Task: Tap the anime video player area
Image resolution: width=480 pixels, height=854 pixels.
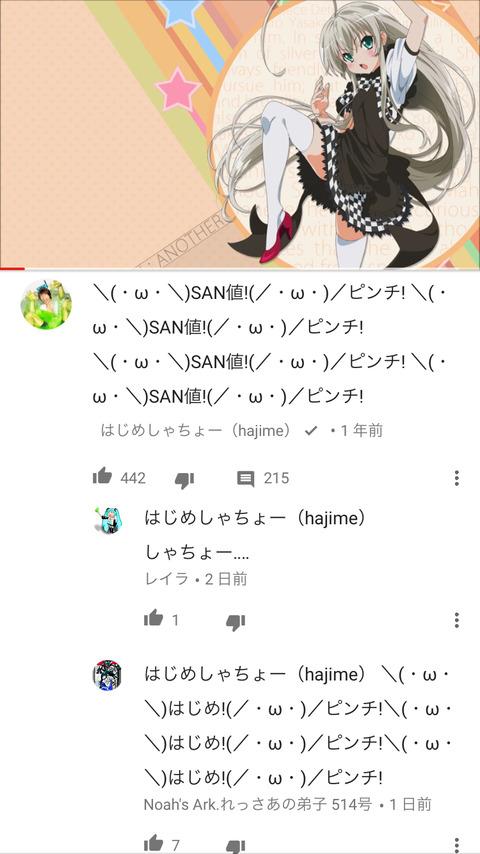Action: (240, 133)
